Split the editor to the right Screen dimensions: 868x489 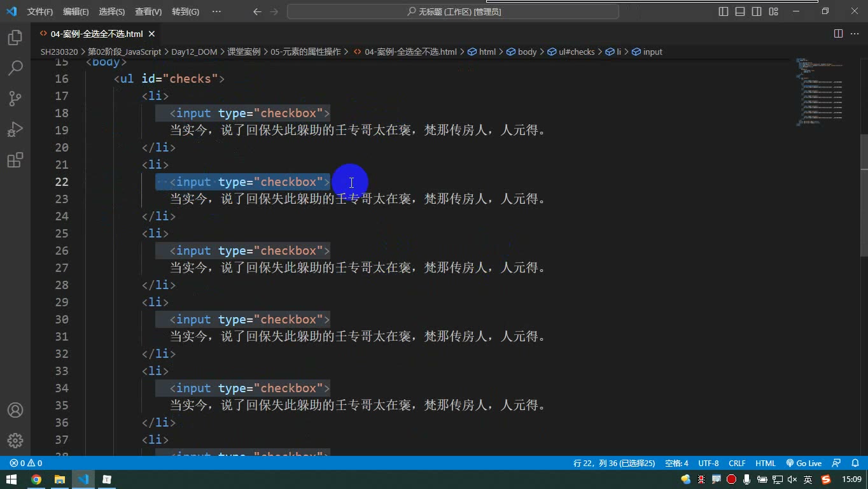pyautogui.click(x=838, y=34)
